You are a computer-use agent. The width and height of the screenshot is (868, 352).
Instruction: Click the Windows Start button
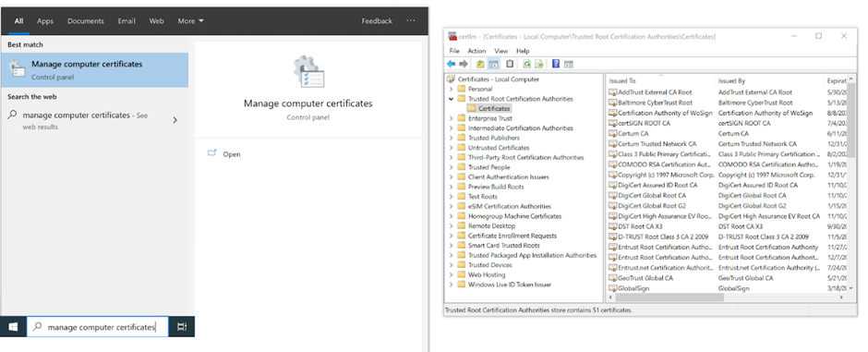tap(13, 326)
